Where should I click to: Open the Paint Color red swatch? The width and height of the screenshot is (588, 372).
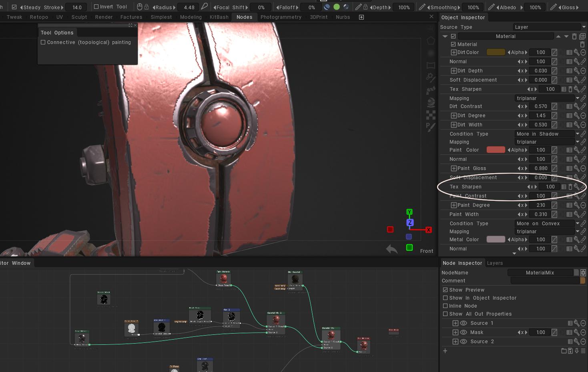pos(496,150)
